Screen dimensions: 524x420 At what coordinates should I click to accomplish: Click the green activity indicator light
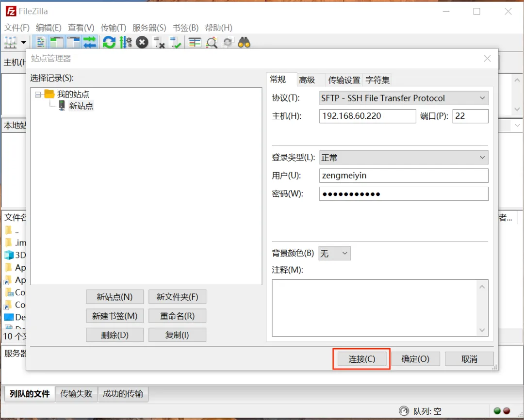coord(497,411)
